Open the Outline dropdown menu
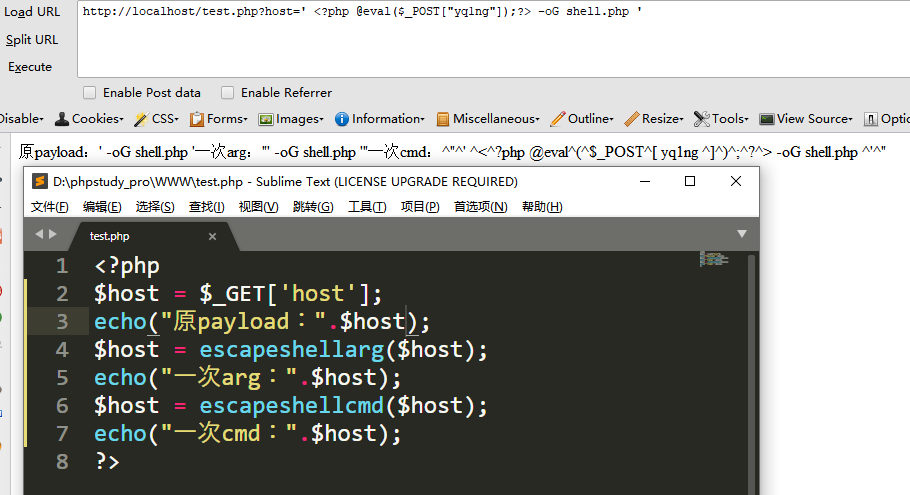 [590, 119]
